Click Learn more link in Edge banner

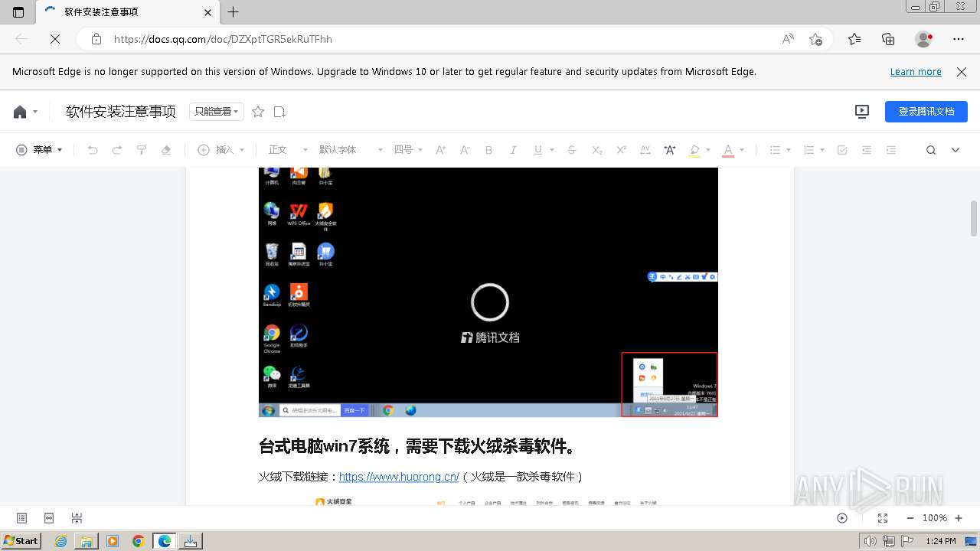916,72
